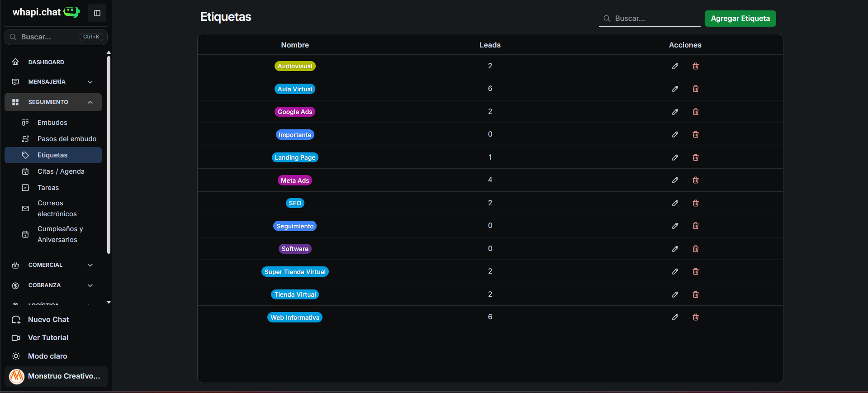Click the Nombre column header
The height and width of the screenshot is (393, 868).
(x=295, y=45)
